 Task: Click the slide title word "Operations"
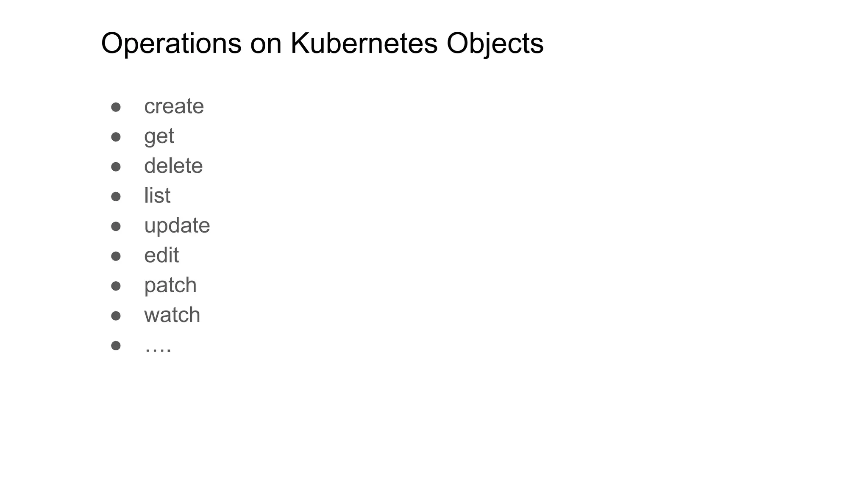coord(171,44)
